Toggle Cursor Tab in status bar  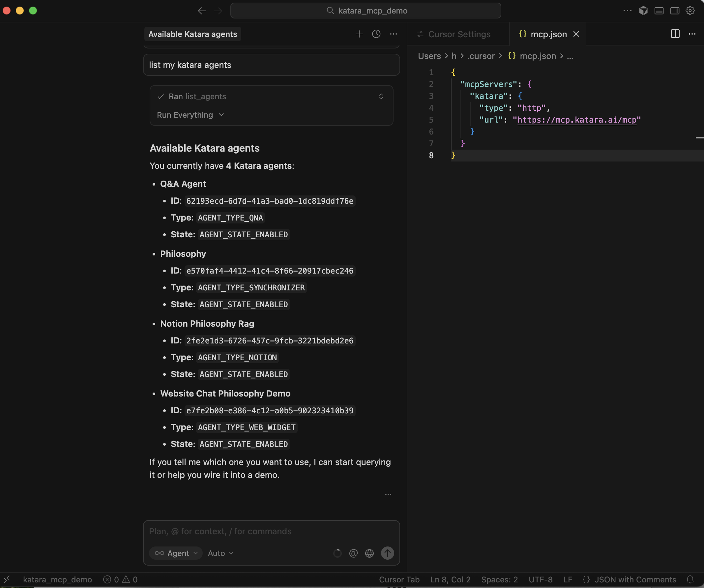[399, 580]
